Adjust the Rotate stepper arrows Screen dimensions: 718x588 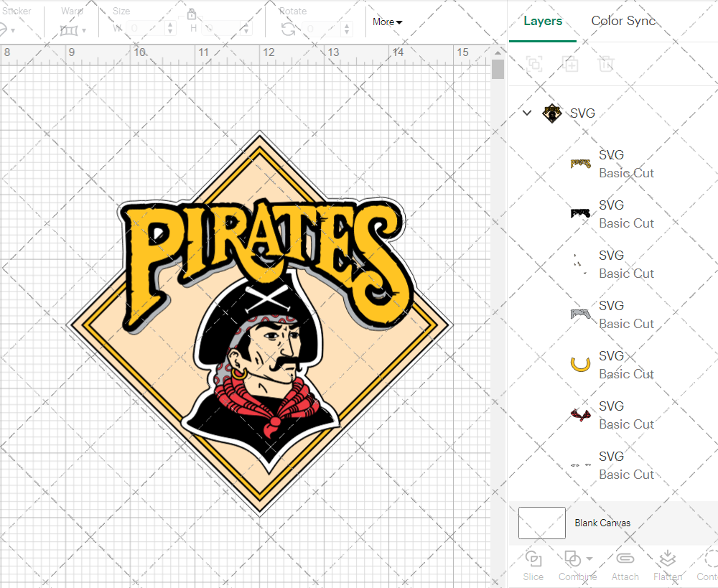point(347,29)
